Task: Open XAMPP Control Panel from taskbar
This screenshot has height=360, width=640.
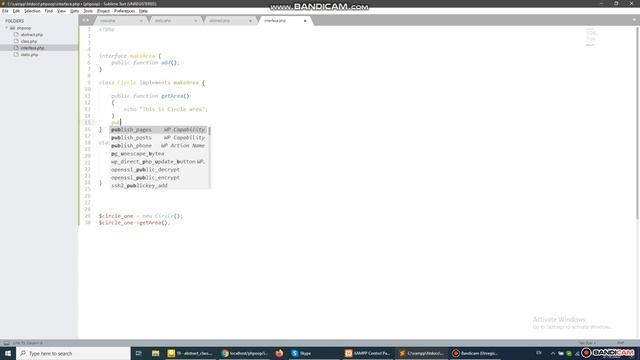Action: click(x=367, y=353)
